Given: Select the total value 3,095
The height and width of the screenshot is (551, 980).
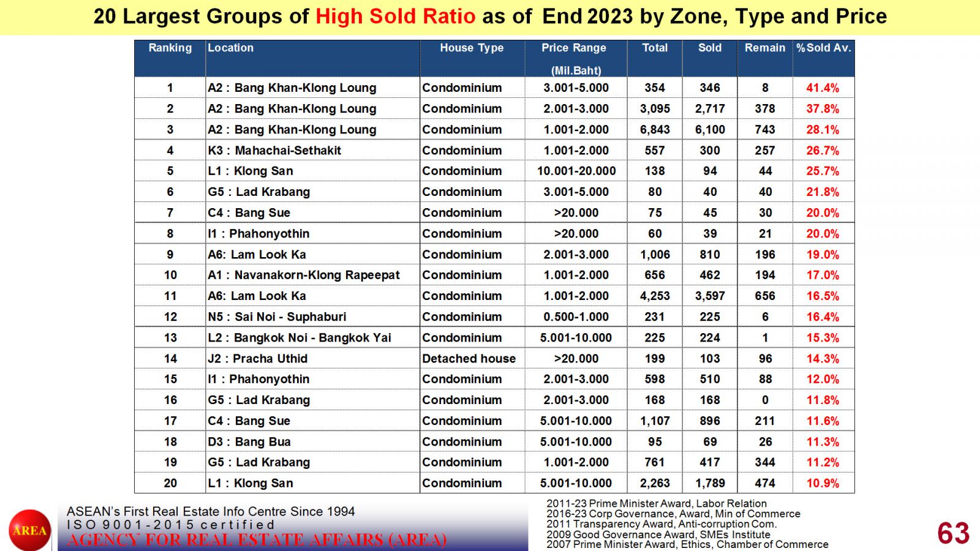Looking at the screenshot, I should click(655, 108).
